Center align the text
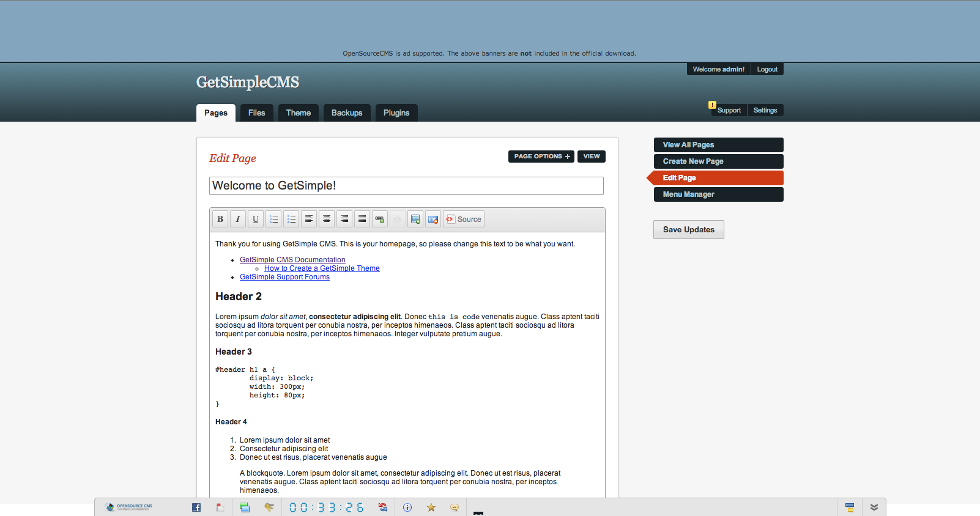 click(327, 219)
